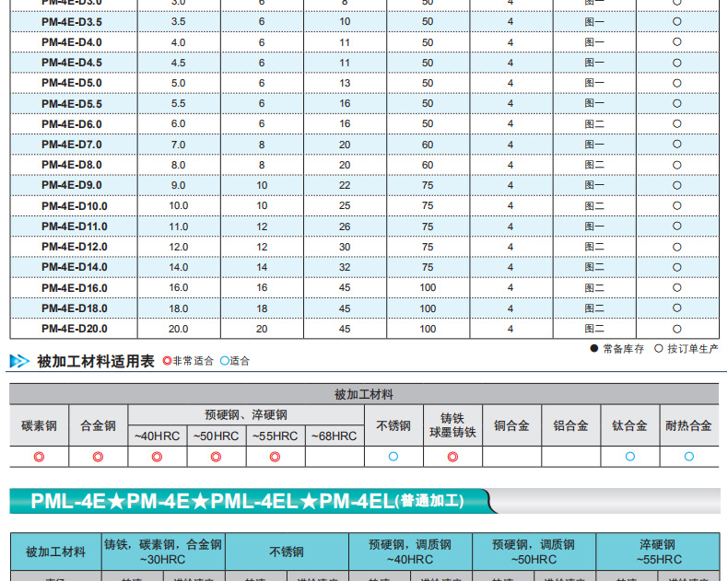This screenshot has height=581, width=728.
Task: Click the stock circle in PM-4E-D8.0 row
Action: point(677,165)
